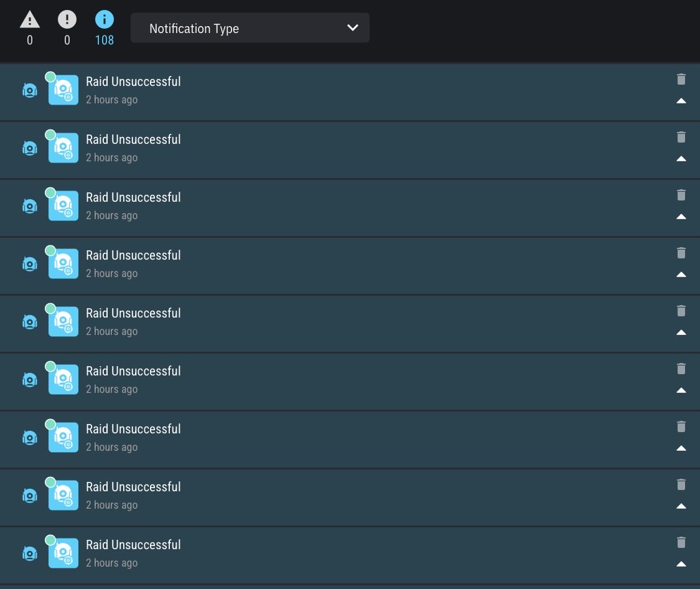Click the small robot icon in sixth row
This screenshot has width=700, height=589.
[x=30, y=380]
